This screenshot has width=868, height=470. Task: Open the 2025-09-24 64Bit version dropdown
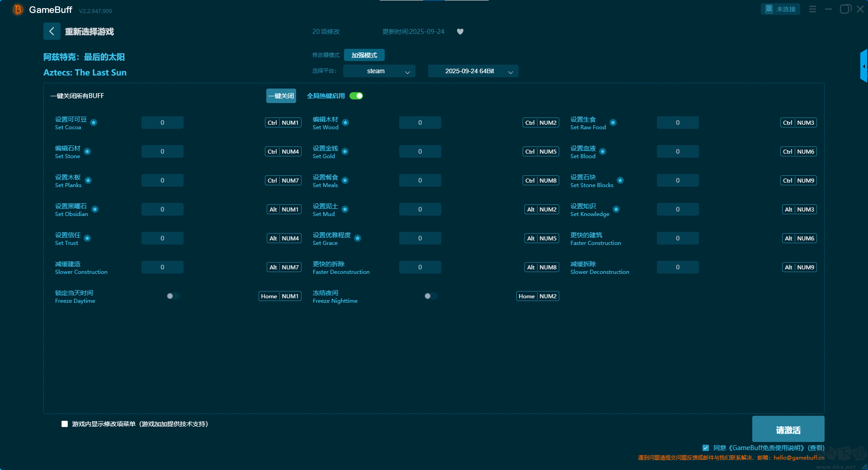point(473,71)
